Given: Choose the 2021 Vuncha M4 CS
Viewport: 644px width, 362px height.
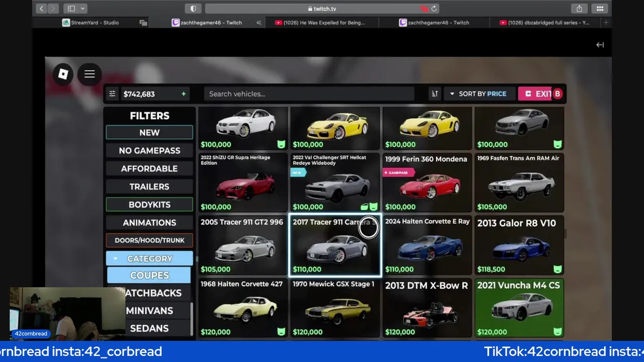Looking at the screenshot, I should (x=519, y=308).
